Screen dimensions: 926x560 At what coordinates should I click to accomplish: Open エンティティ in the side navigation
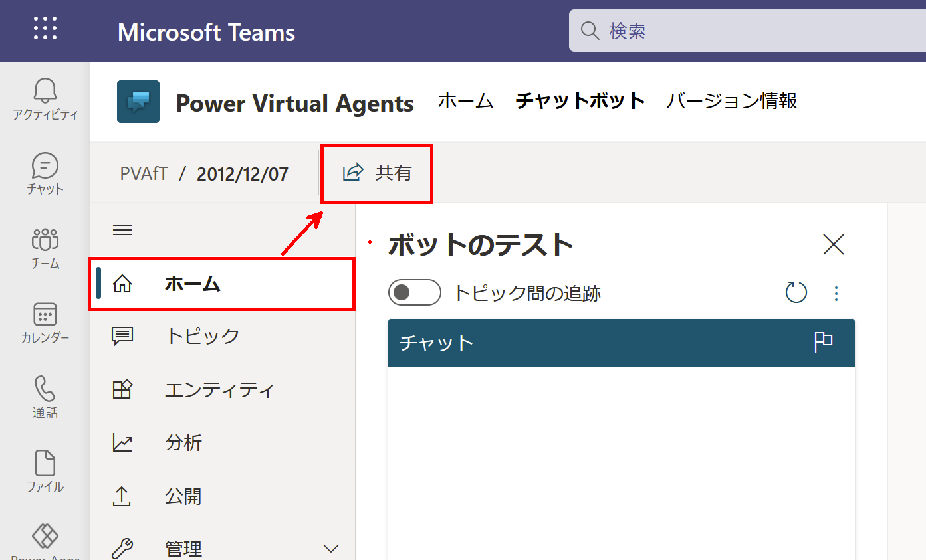point(221,389)
